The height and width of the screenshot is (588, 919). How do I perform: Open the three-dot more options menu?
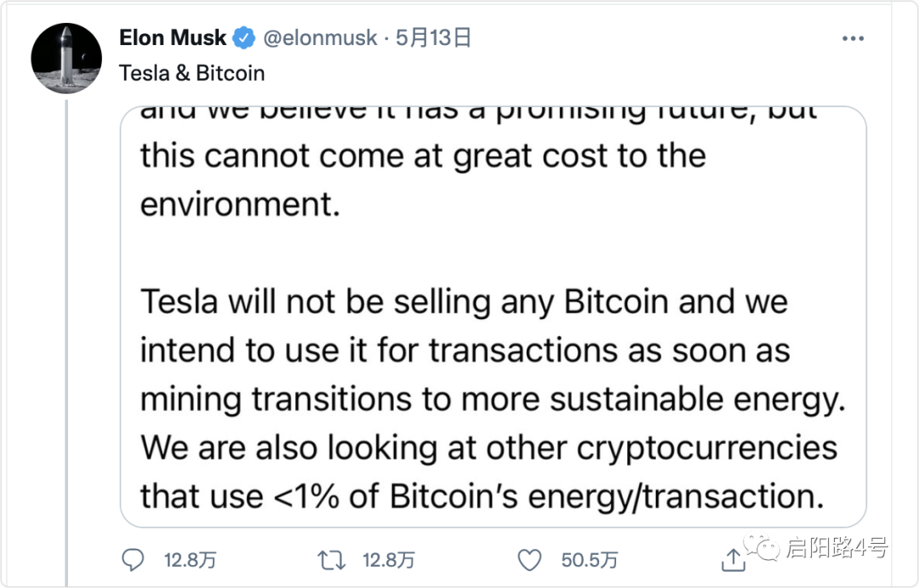click(x=853, y=38)
